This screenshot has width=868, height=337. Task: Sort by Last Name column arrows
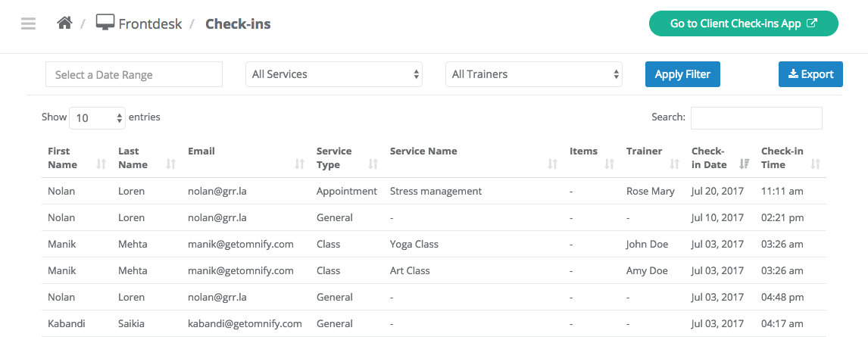pos(171,164)
